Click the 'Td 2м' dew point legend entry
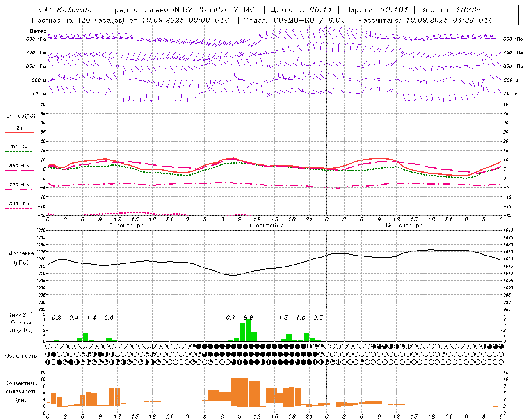Viewport: 525px width, 420px height. [x=19, y=149]
